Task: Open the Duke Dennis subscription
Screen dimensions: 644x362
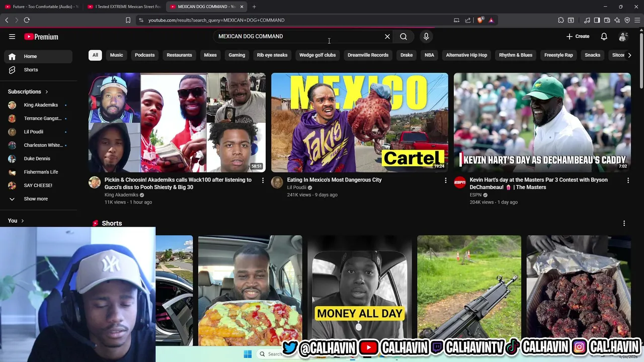Action: (x=38, y=159)
